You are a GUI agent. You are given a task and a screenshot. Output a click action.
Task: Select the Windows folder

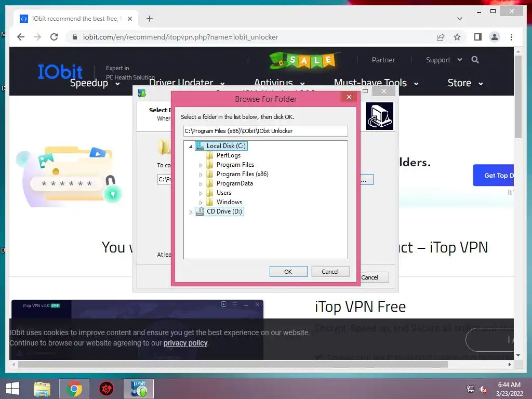click(229, 202)
